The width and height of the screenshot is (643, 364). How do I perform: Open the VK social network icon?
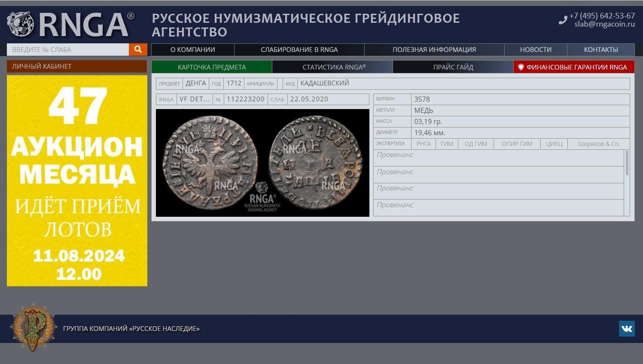point(627,329)
